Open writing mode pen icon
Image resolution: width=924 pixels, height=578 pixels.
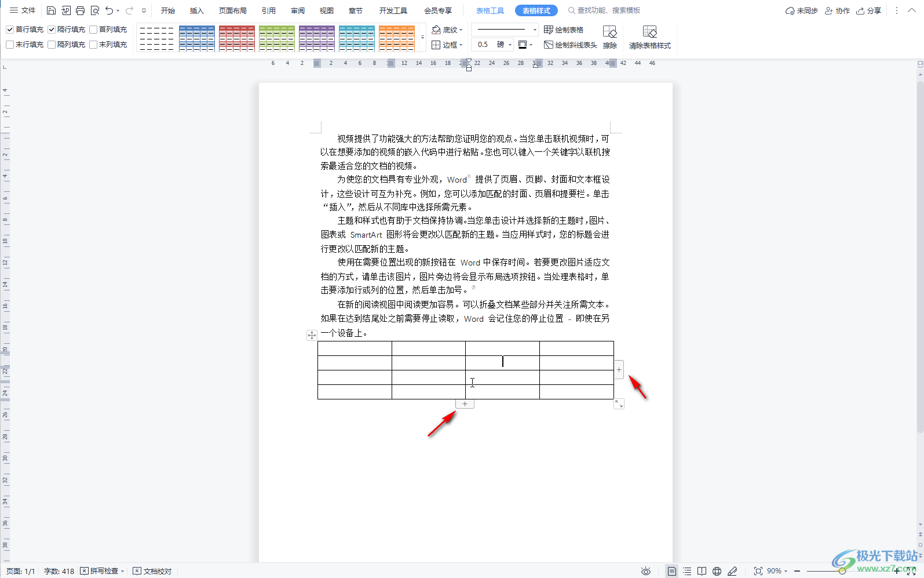[x=732, y=571]
